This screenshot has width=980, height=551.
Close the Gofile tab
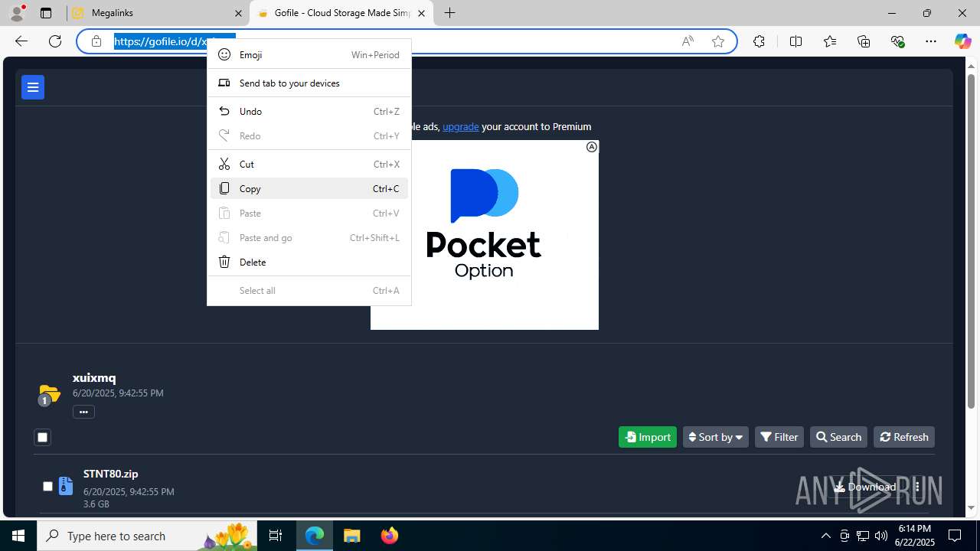(x=421, y=13)
